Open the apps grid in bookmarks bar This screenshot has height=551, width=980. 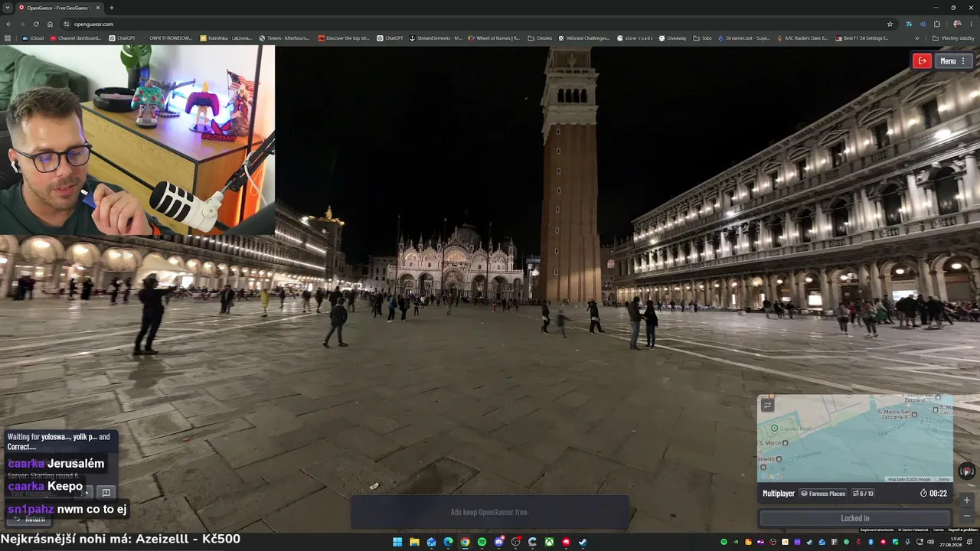click(x=8, y=37)
